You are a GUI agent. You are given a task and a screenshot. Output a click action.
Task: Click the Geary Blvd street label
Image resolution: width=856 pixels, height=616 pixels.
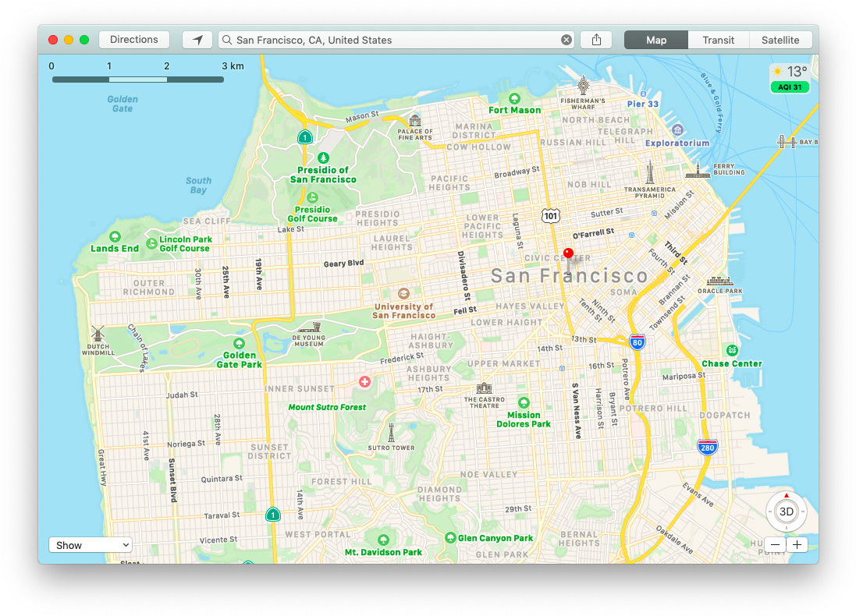click(343, 263)
